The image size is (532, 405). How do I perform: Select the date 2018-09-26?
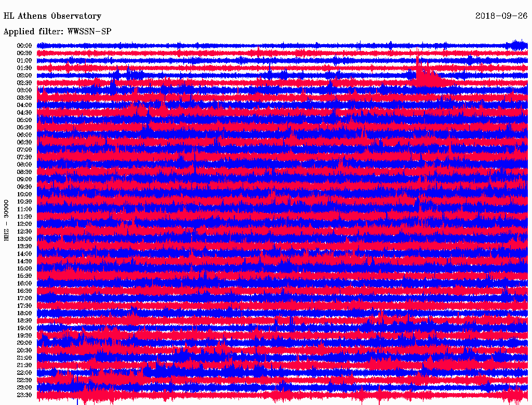pyautogui.click(x=501, y=16)
